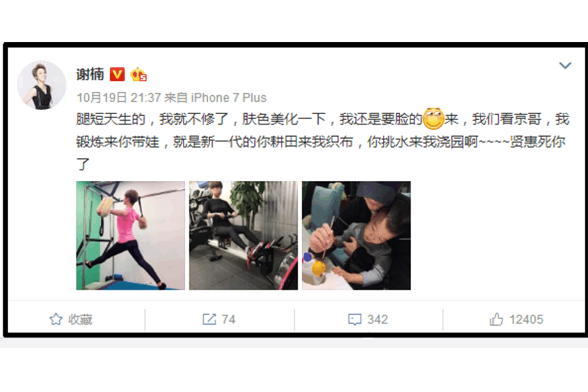The width and height of the screenshot is (588, 392).
Task: Open the pink-shirt workout photo
Action: point(130,236)
